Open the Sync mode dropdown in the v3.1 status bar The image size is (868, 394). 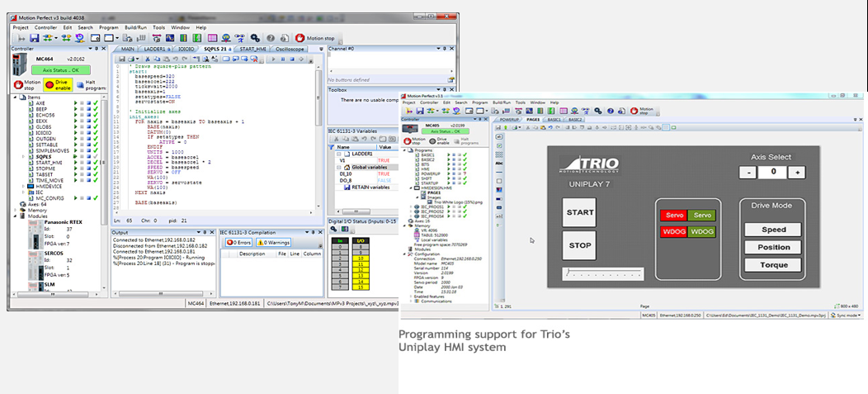847,315
